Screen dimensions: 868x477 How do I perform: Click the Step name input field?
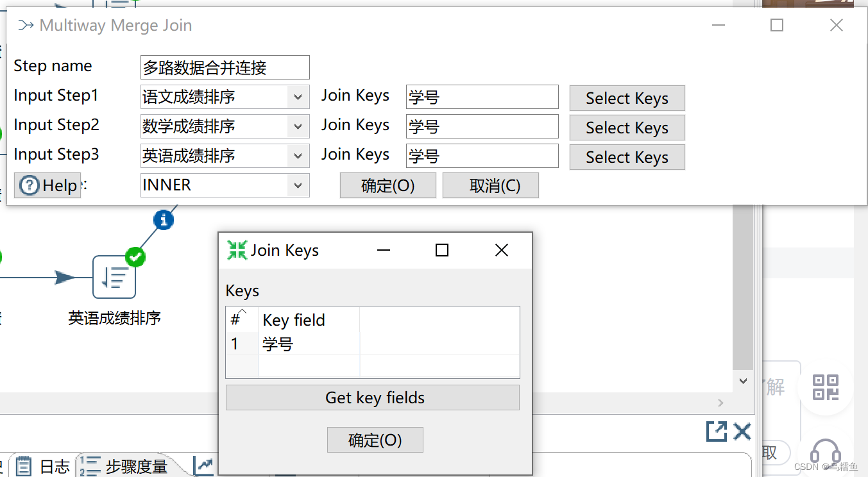(x=224, y=67)
